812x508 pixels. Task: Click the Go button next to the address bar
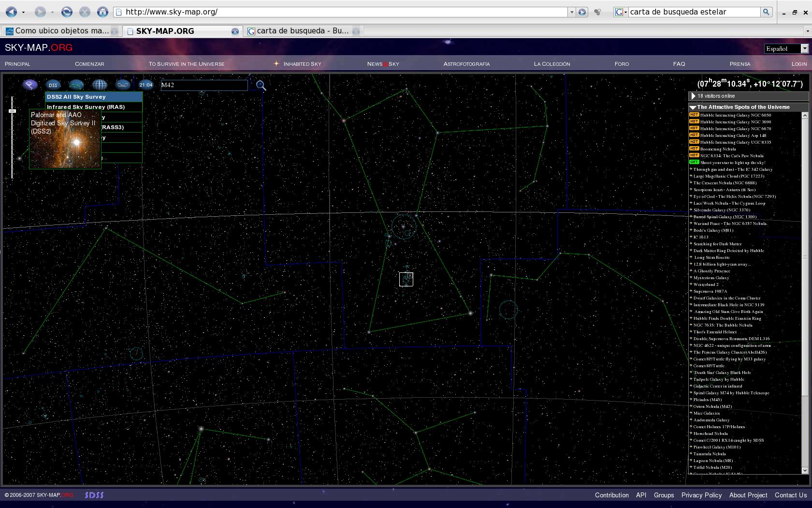click(582, 12)
